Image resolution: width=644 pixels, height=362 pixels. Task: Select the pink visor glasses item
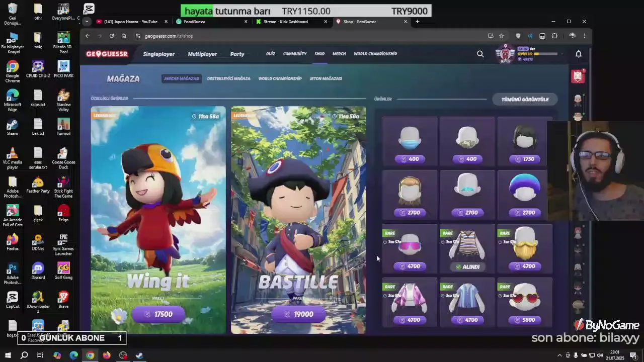pyautogui.click(x=410, y=249)
